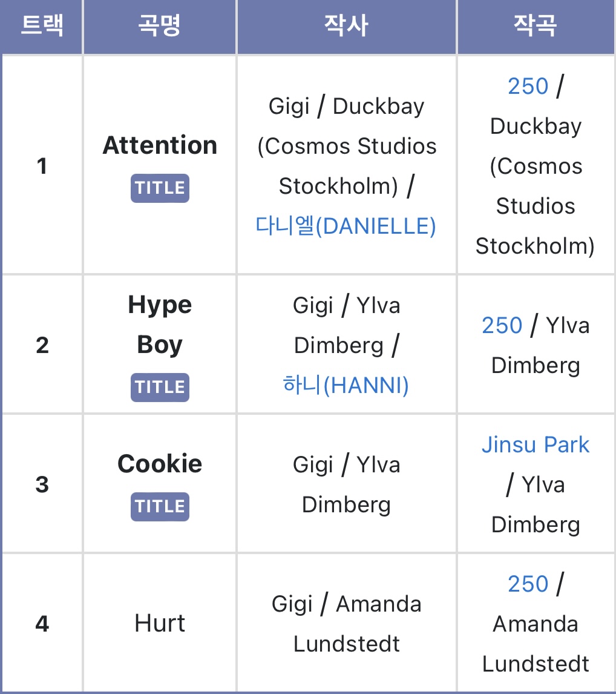The image size is (616, 694).
Task: Click the 트랙 column header
Action: point(42,26)
